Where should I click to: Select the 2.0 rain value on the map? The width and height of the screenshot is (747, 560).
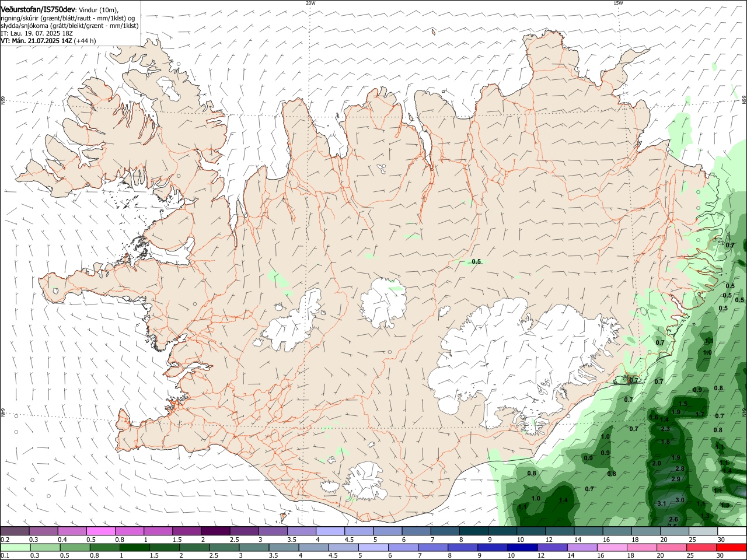click(x=657, y=463)
